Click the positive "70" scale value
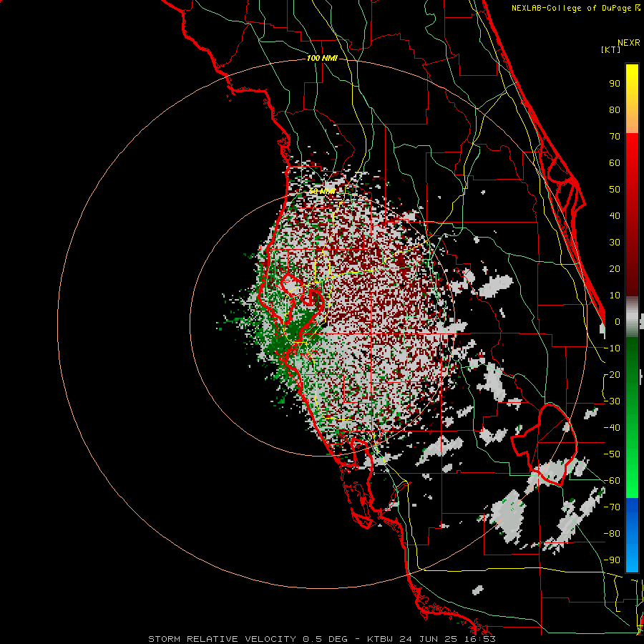 (615, 137)
